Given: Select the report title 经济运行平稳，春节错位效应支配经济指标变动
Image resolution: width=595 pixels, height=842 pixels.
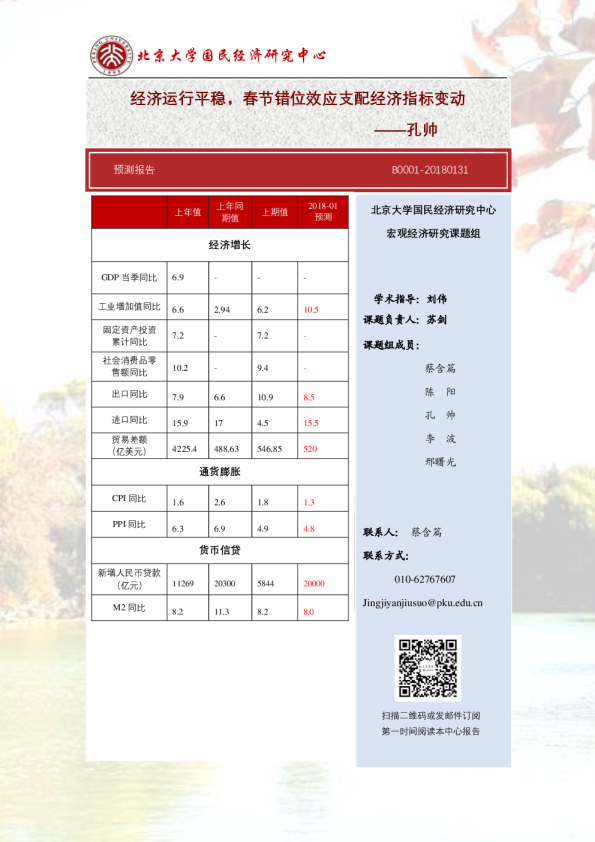Looking at the screenshot, I should (x=298, y=98).
